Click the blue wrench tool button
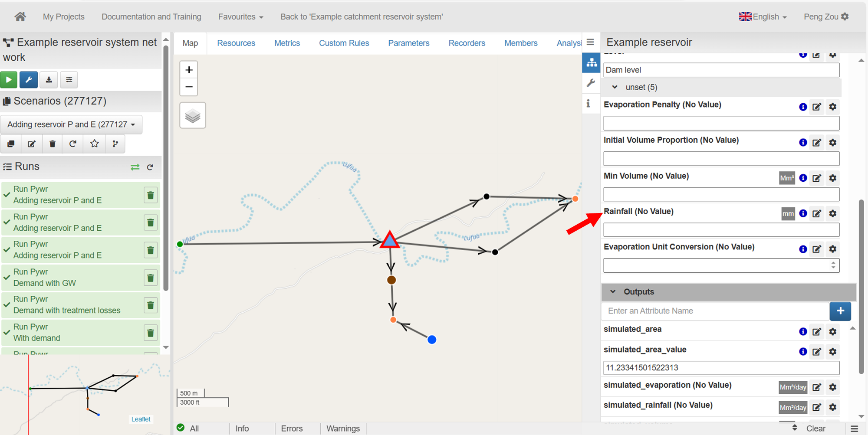The height and width of the screenshot is (435, 868). coord(29,80)
